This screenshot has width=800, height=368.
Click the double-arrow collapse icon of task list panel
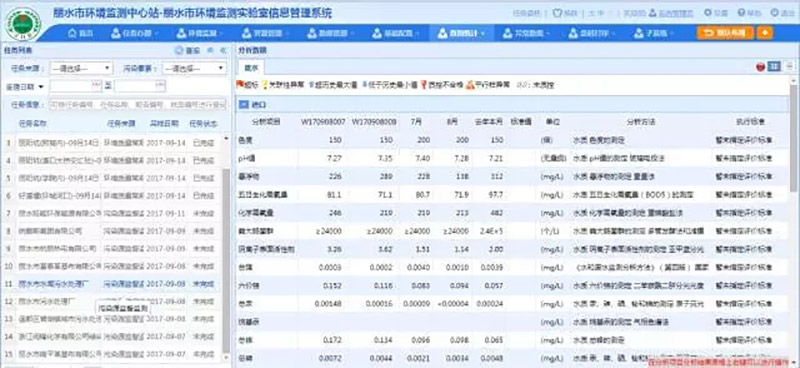point(223,51)
